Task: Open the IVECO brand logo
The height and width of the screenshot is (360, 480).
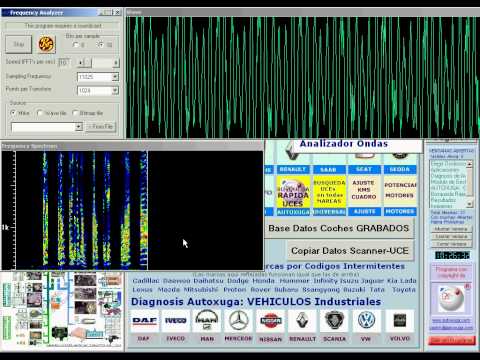Action: pyautogui.click(x=176, y=321)
